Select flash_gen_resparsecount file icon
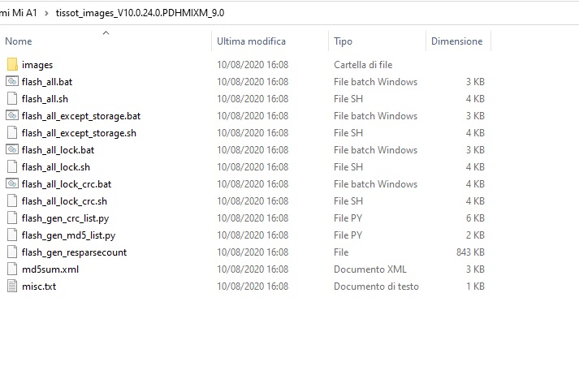Image resolution: width=579 pixels, height=392 pixels. pyautogui.click(x=12, y=252)
